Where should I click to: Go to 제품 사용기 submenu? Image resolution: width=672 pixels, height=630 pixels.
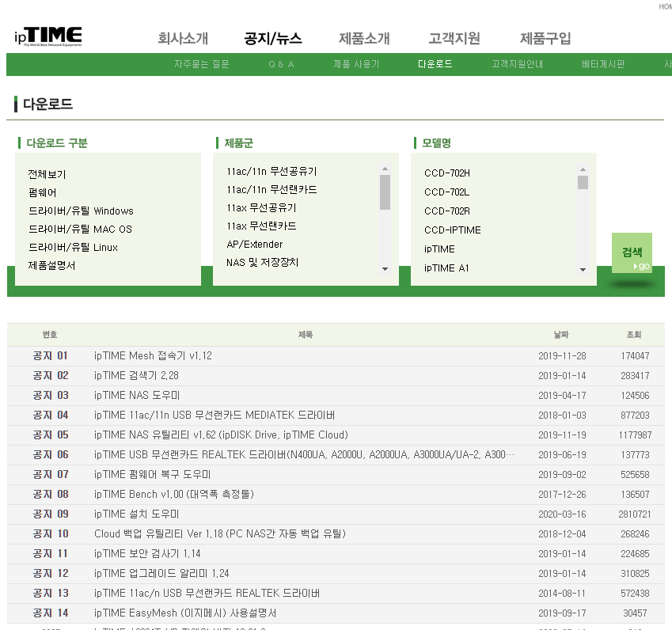point(356,64)
